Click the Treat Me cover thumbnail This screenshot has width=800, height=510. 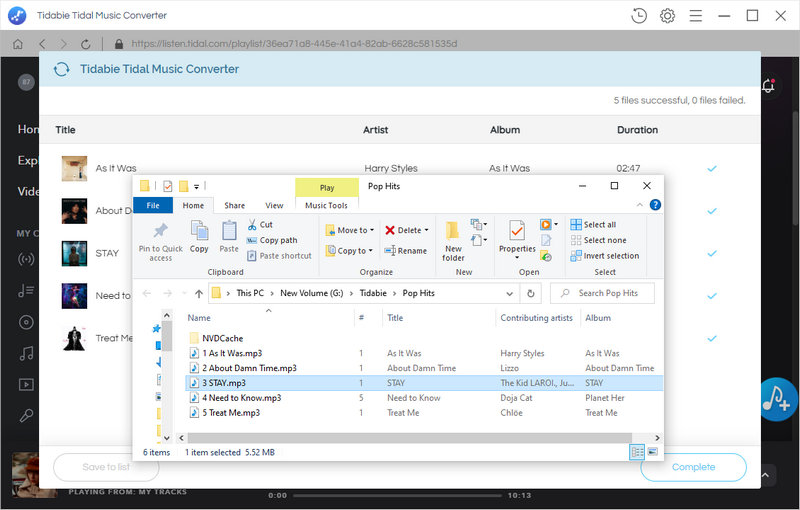(x=74, y=338)
